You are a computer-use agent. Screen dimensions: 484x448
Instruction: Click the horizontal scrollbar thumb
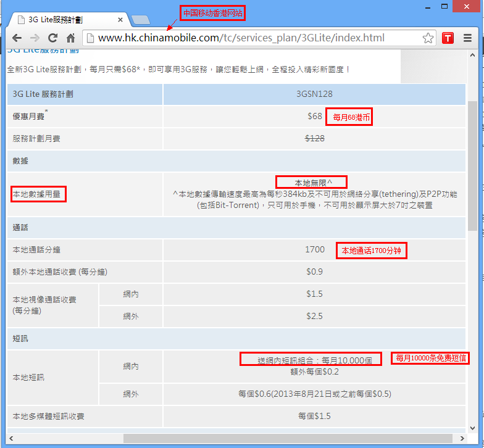click(288, 438)
